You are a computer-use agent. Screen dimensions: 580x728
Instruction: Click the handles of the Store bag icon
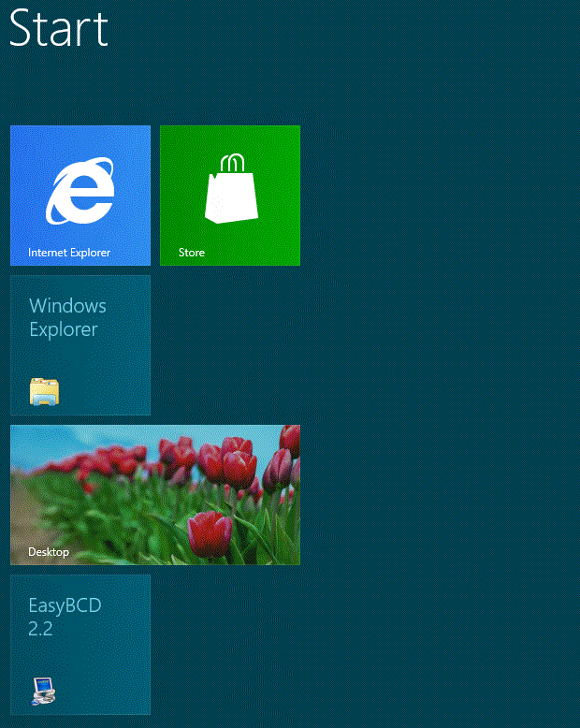[231, 164]
